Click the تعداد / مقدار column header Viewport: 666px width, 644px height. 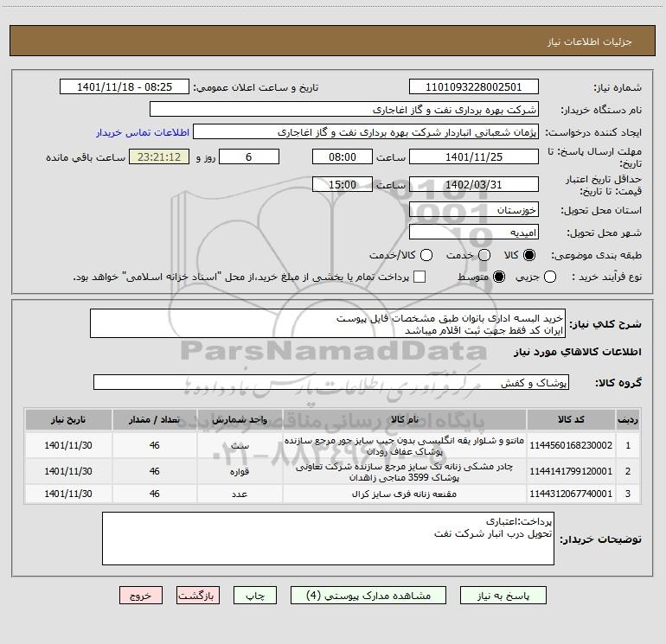pos(154,419)
